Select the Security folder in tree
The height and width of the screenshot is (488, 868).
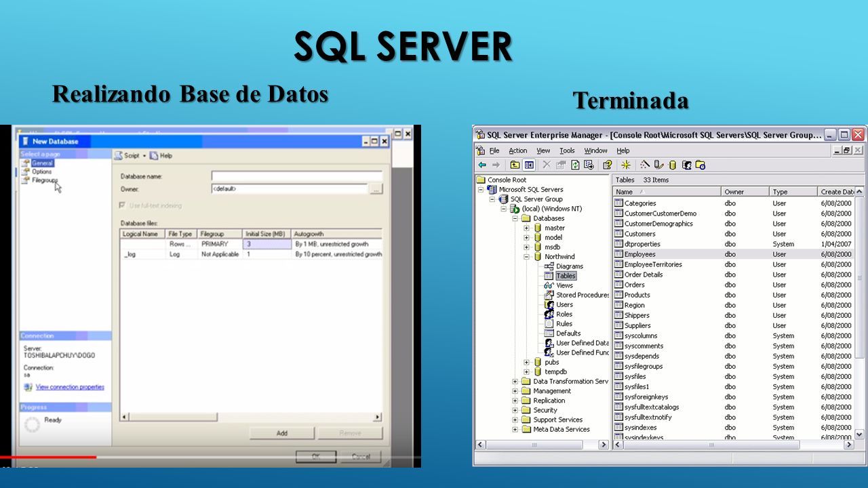pos(545,410)
